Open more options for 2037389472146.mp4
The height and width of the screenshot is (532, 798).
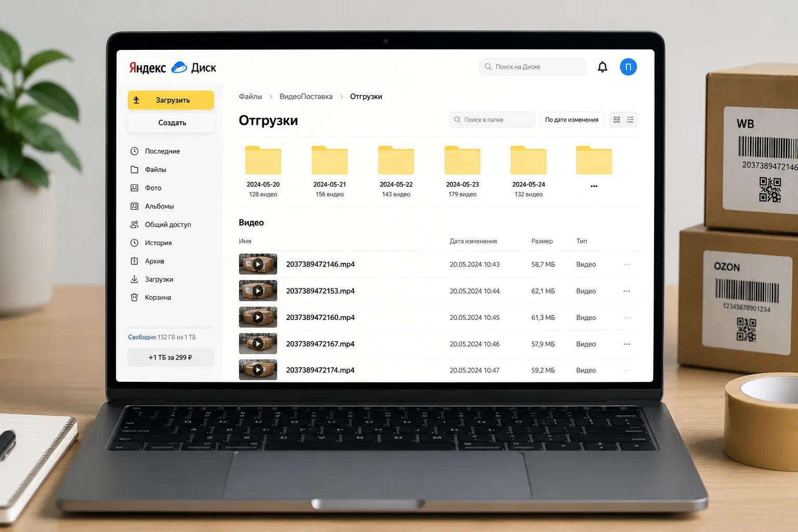click(627, 264)
